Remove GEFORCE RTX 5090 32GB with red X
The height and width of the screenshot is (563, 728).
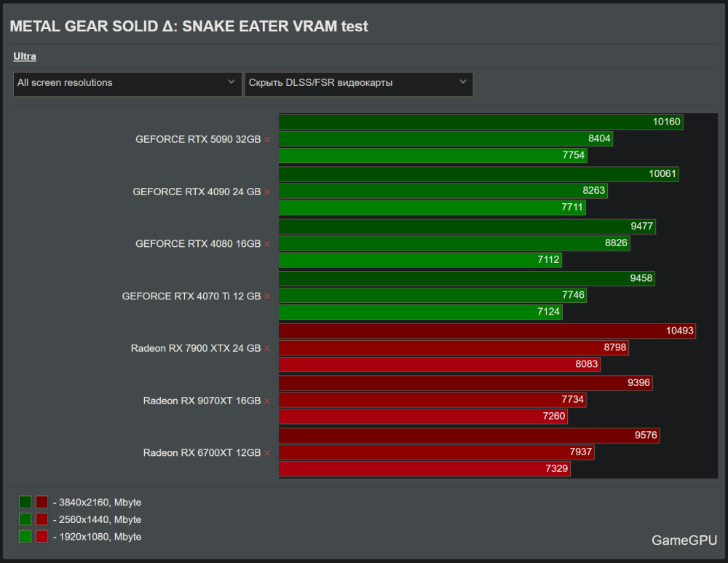[x=267, y=139]
